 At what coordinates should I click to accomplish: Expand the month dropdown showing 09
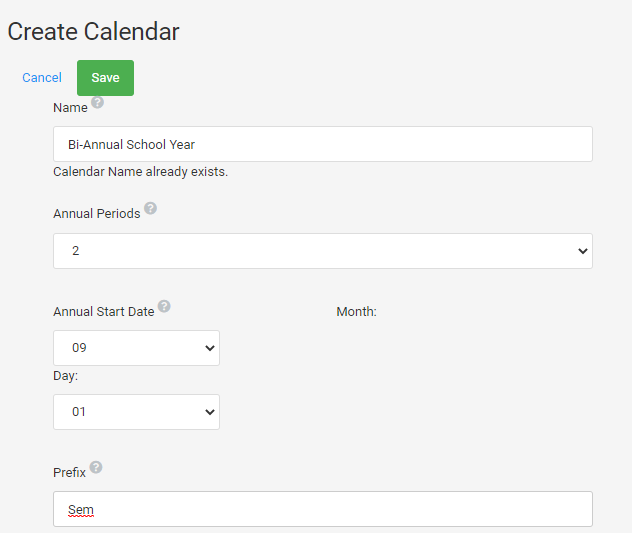click(x=136, y=348)
